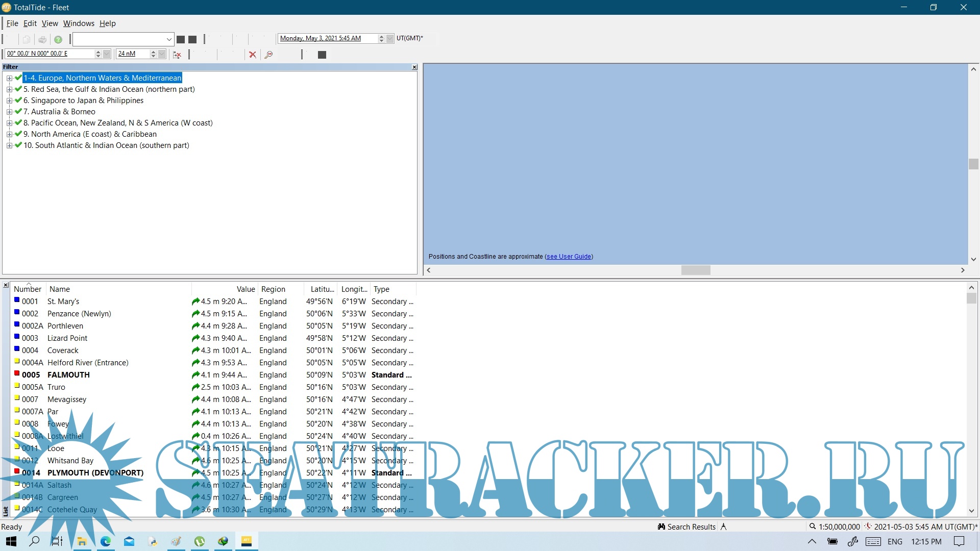Viewport: 980px width, 551px height.
Task: Close the Filter panel
Action: 414,67
